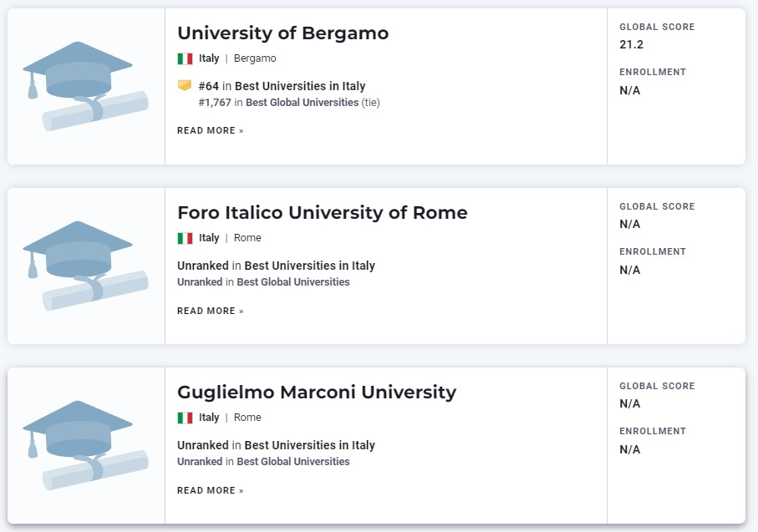Click Marconi's Unranked in Best Universities in Italy
Viewport: 758px width, 532px height.
coord(276,445)
